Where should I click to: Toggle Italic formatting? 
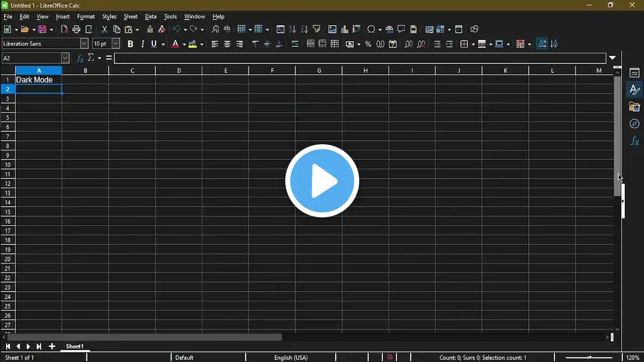click(x=142, y=44)
